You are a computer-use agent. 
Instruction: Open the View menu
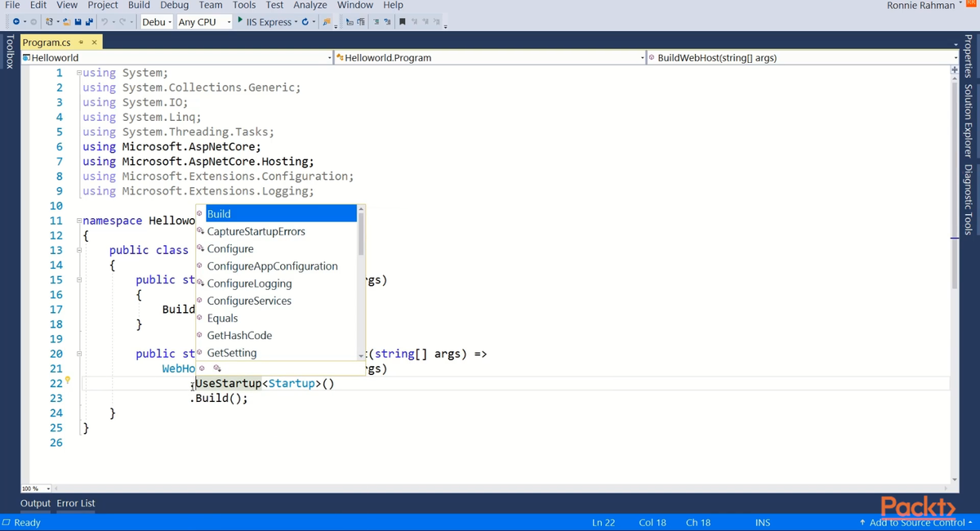point(67,5)
